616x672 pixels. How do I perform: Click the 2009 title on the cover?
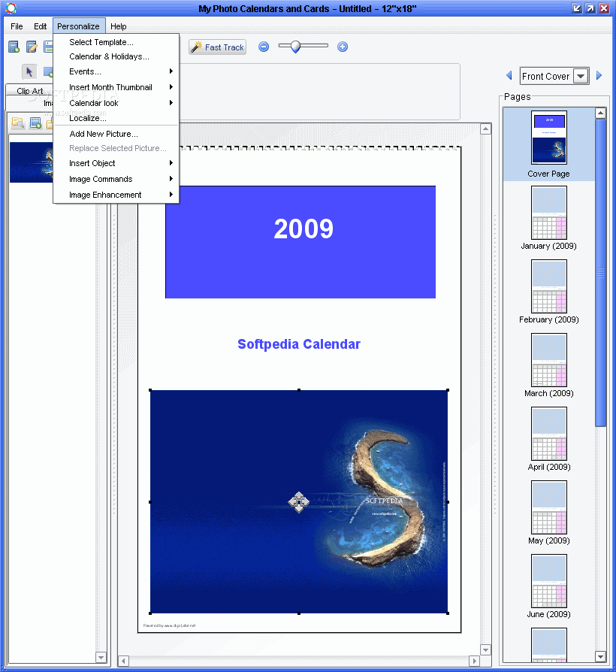pyautogui.click(x=303, y=229)
